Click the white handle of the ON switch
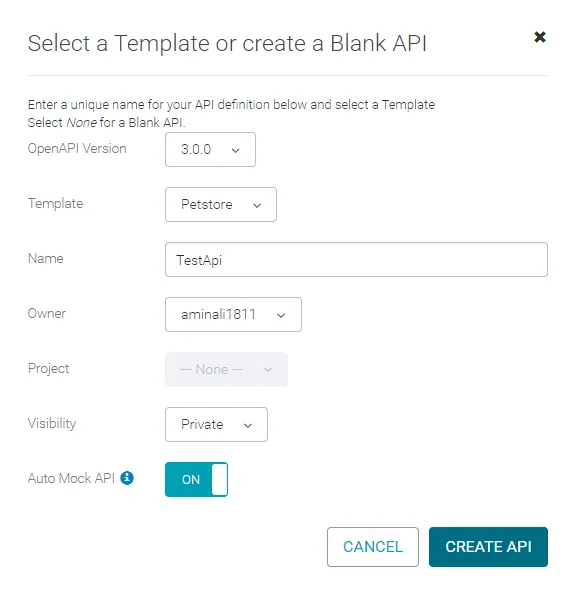The image size is (571, 599). 219,479
